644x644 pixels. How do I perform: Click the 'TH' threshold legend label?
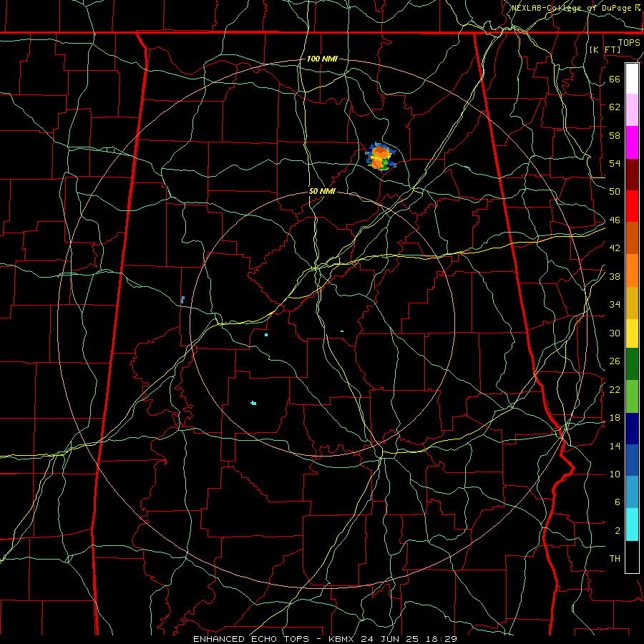pos(615,559)
